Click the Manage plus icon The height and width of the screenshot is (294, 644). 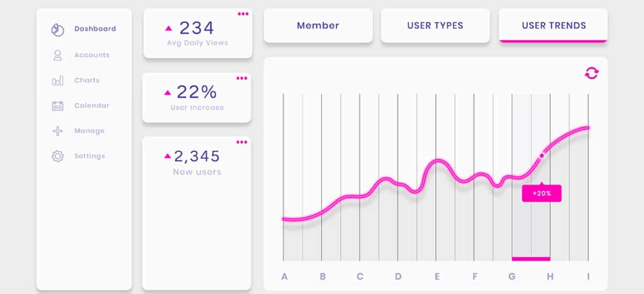[57, 131]
